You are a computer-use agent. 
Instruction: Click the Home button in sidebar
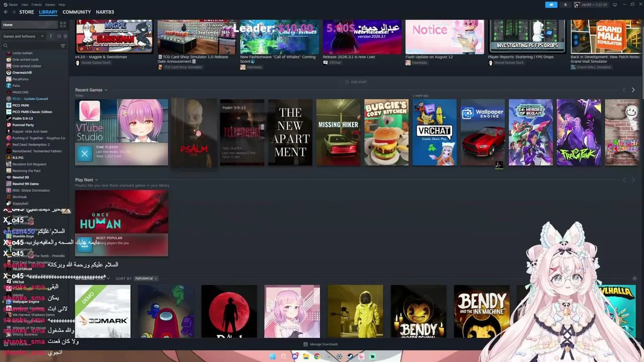(x=30, y=25)
